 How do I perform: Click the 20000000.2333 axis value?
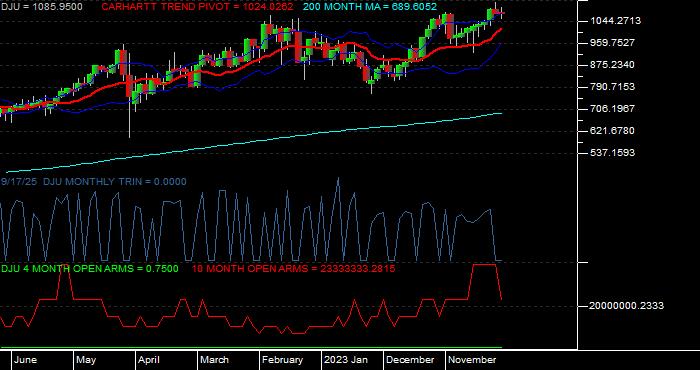tap(626, 306)
